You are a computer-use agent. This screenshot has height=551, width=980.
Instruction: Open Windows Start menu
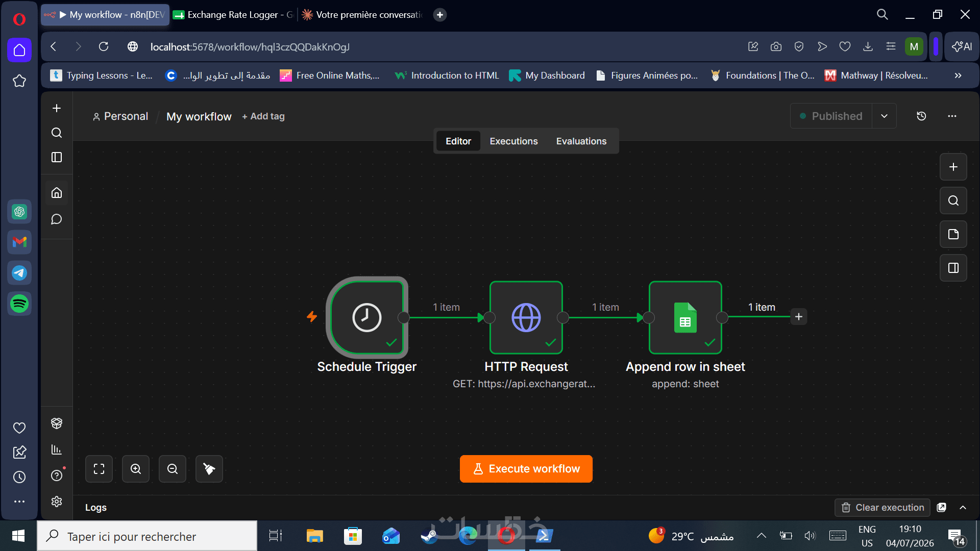tap(18, 536)
